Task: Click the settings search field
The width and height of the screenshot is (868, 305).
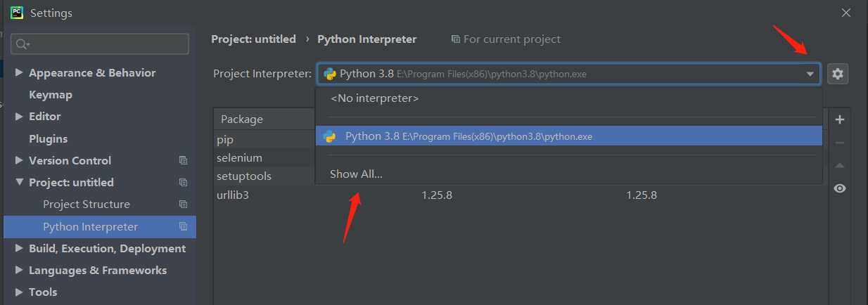Action: (100, 44)
